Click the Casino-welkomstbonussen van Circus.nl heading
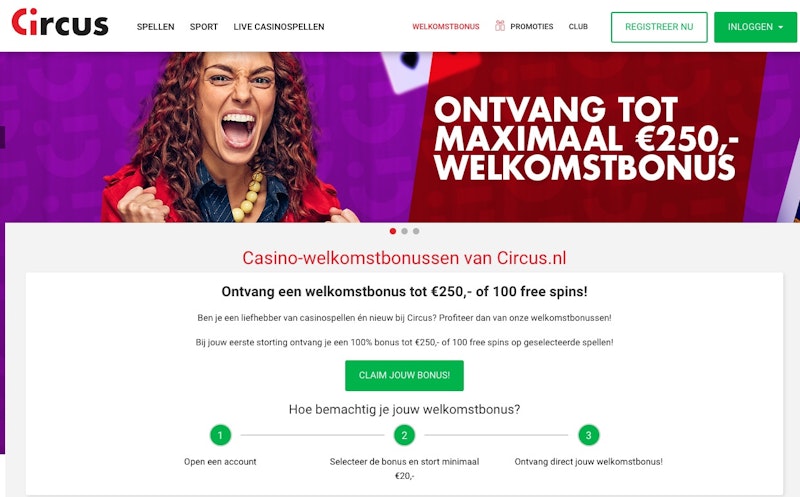Viewport: 800px width, 497px height. (x=404, y=258)
